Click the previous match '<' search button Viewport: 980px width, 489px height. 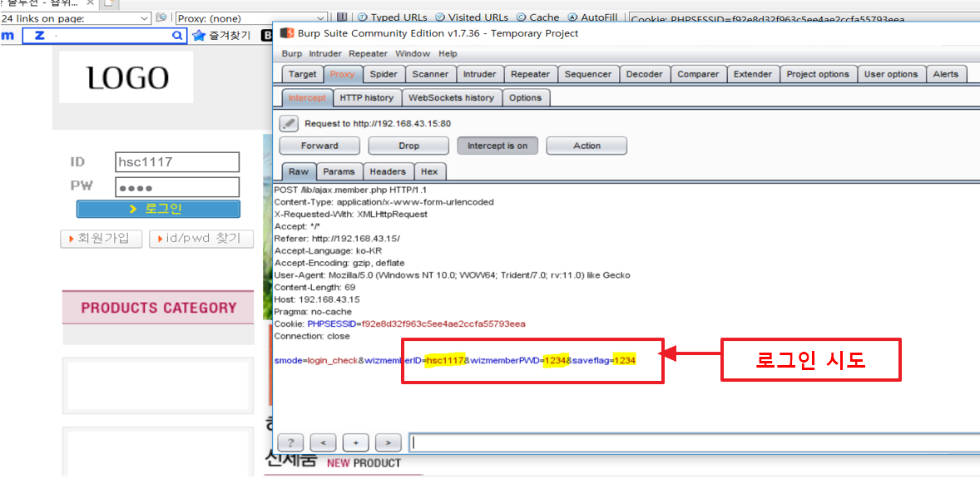click(323, 442)
